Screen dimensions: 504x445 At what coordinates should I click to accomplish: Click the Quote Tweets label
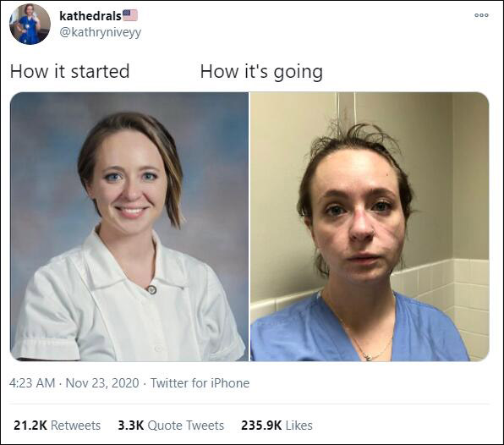coord(186,426)
